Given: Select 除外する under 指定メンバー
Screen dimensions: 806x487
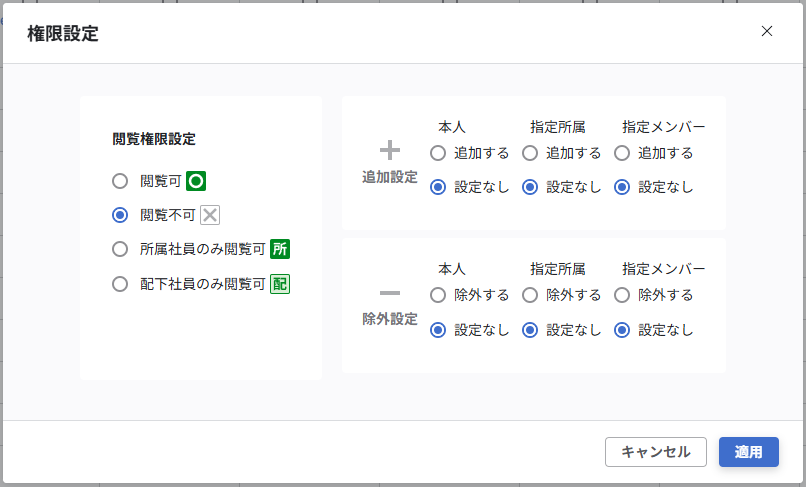Looking at the screenshot, I should (622, 295).
